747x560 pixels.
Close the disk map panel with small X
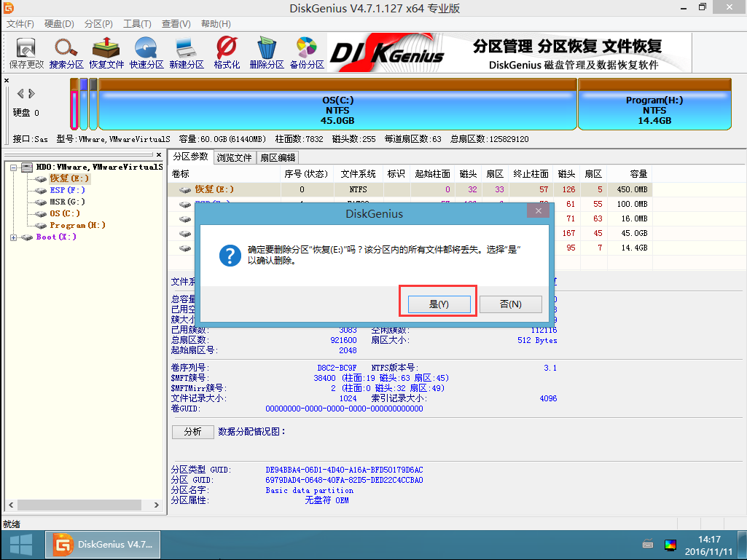point(7,81)
